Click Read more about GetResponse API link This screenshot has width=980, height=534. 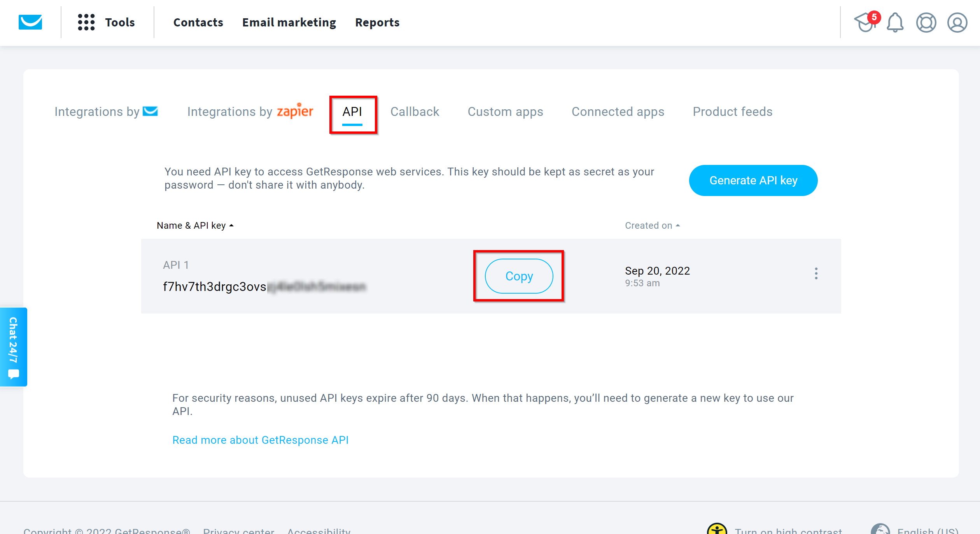260,440
